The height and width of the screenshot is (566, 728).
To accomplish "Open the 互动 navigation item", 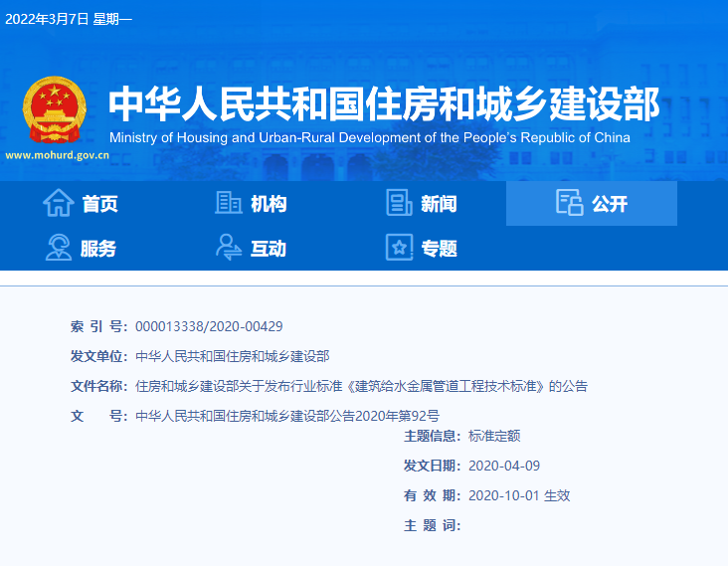I will tap(269, 249).
